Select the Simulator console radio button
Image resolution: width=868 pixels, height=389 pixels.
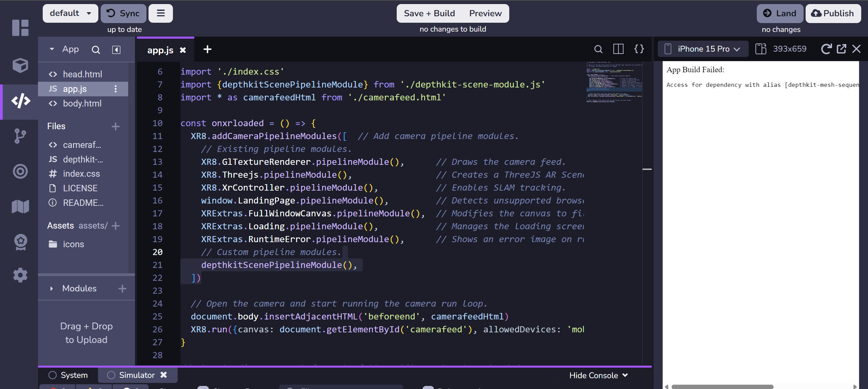click(111, 375)
